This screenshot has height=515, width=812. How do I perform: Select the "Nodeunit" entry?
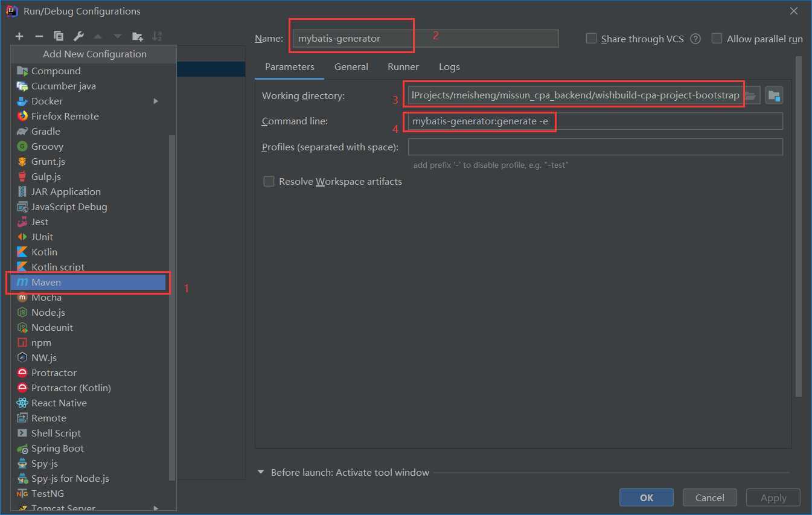click(x=52, y=327)
